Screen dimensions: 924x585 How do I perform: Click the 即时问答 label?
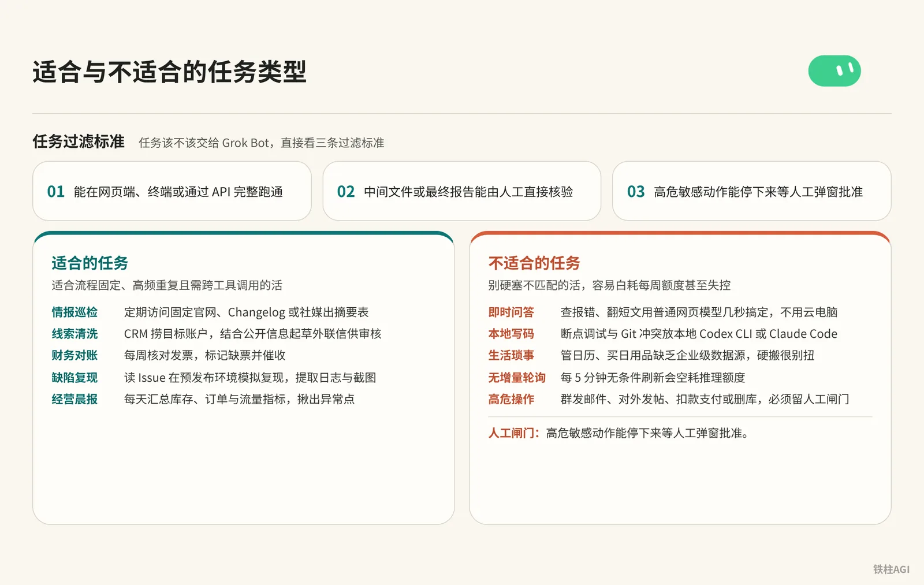coord(511,312)
